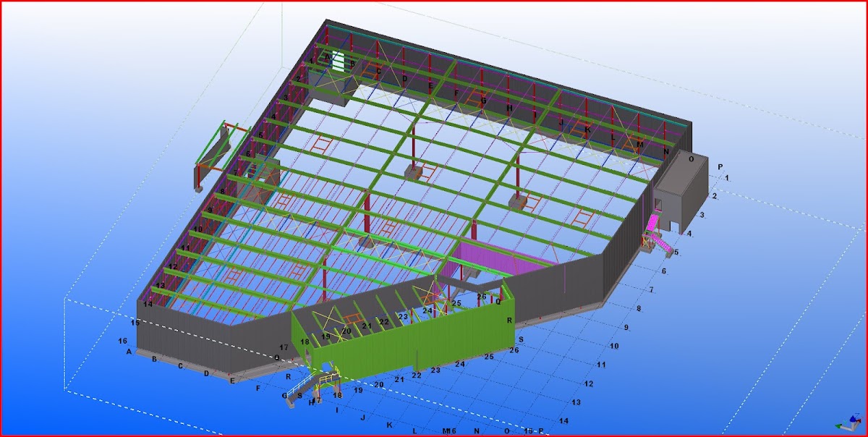This screenshot has width=868, height=437.
Task: Click grid label 16 on left side
Action: [x=122, y=341]
